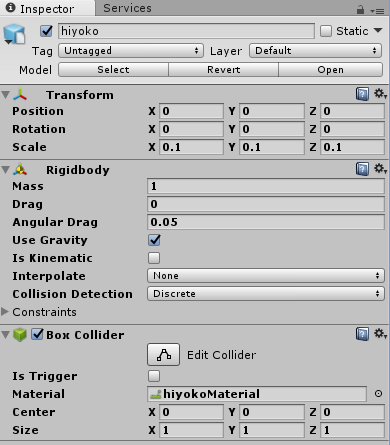Screen dimensions: 390x445
Task: Click the Inspector tab info icon
Action: pos(11,8)
